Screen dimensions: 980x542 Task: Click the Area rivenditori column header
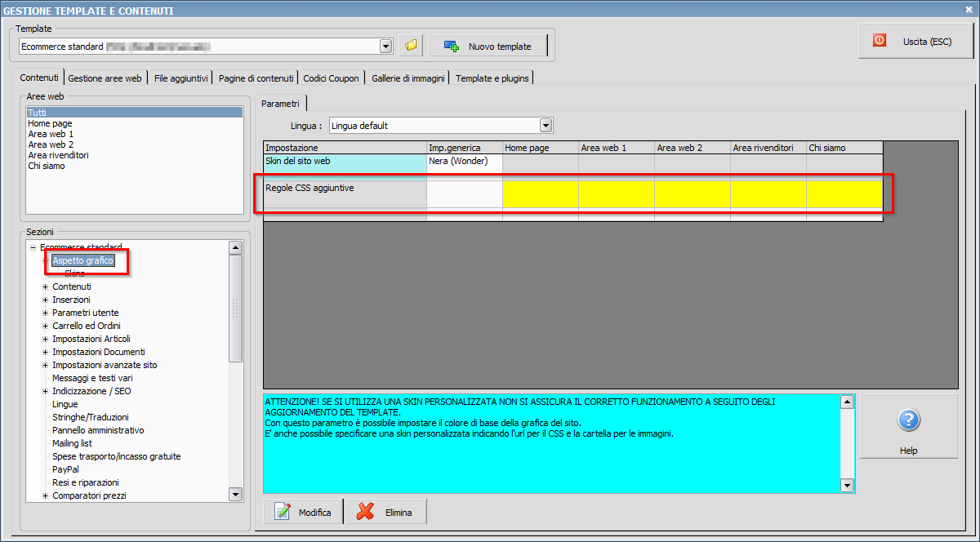(x=768, y=148)
